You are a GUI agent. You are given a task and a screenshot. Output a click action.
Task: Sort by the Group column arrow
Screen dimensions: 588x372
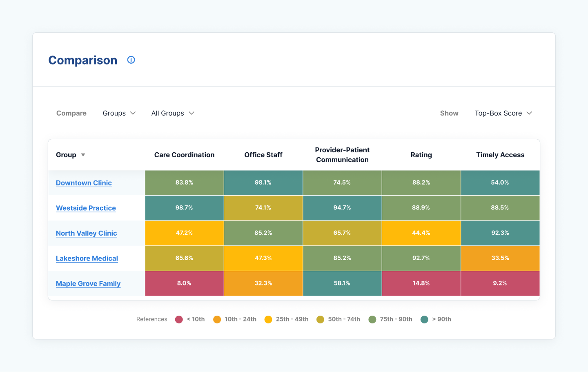tap(83, 155)
